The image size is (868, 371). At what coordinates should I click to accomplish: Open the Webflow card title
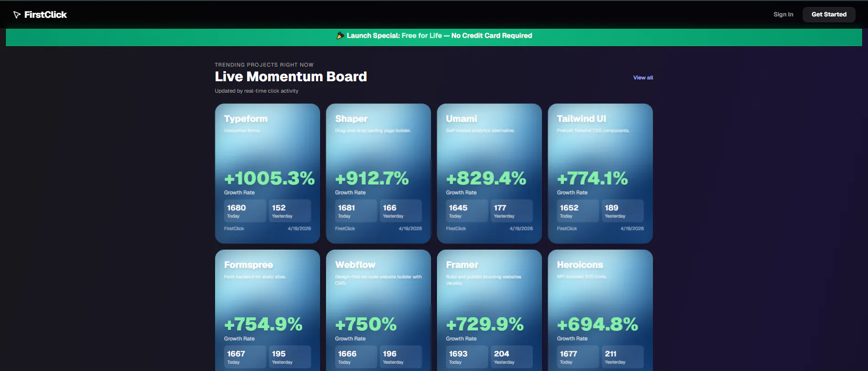[355, 265]
